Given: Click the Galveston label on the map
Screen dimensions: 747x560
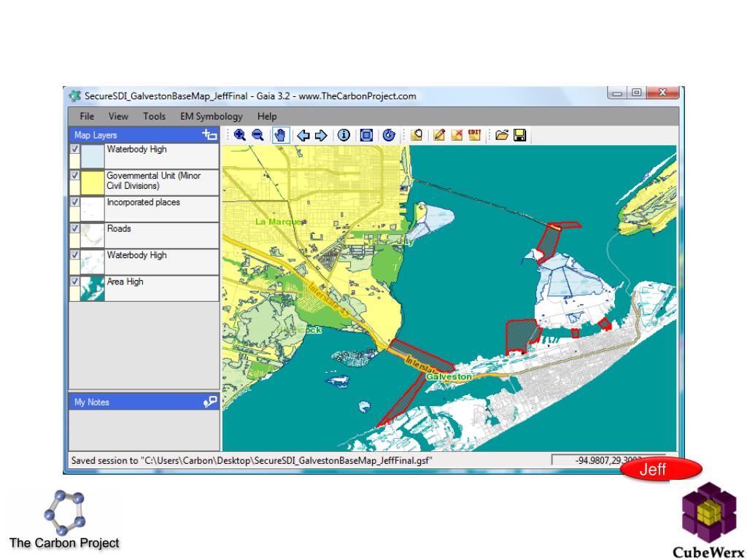Looking at the screenshot, I should pyautogui.click(x=449, y=377).
